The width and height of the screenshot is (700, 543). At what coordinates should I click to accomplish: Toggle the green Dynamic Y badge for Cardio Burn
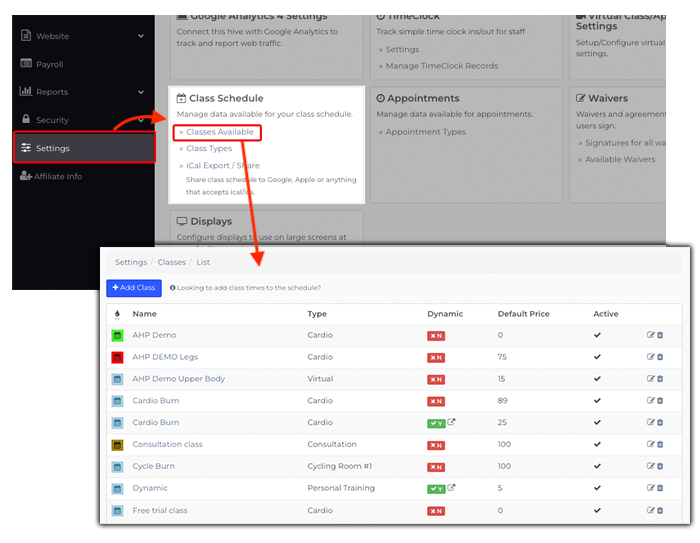[x=435, y=423]
